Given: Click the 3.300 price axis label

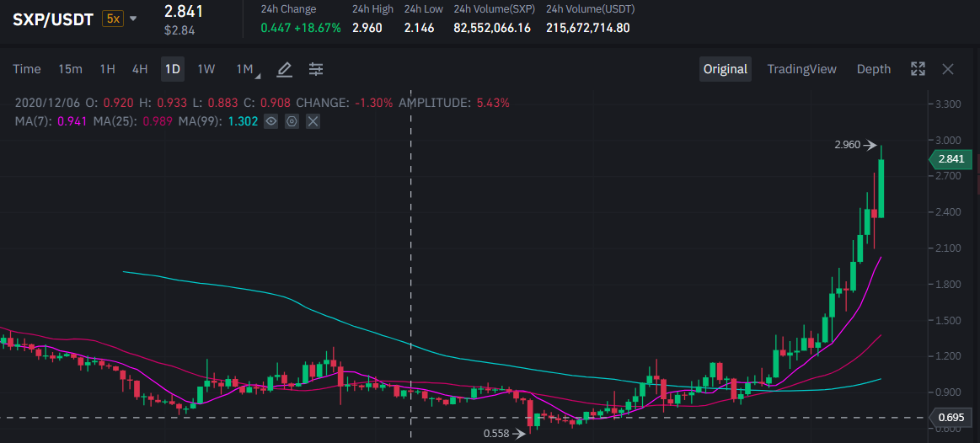Looking at the screenshot, I should point(946,103).
